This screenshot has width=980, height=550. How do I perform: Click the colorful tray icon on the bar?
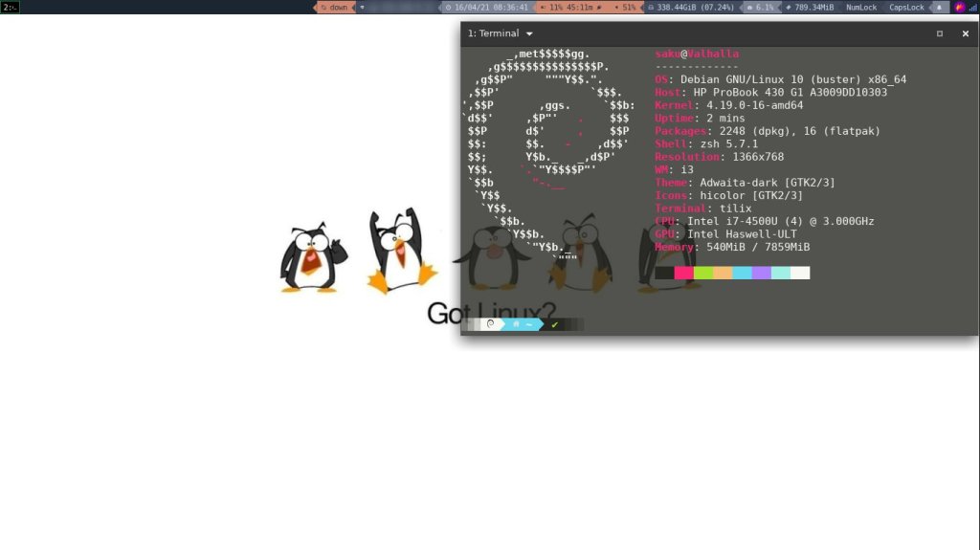tap(960, 7)
